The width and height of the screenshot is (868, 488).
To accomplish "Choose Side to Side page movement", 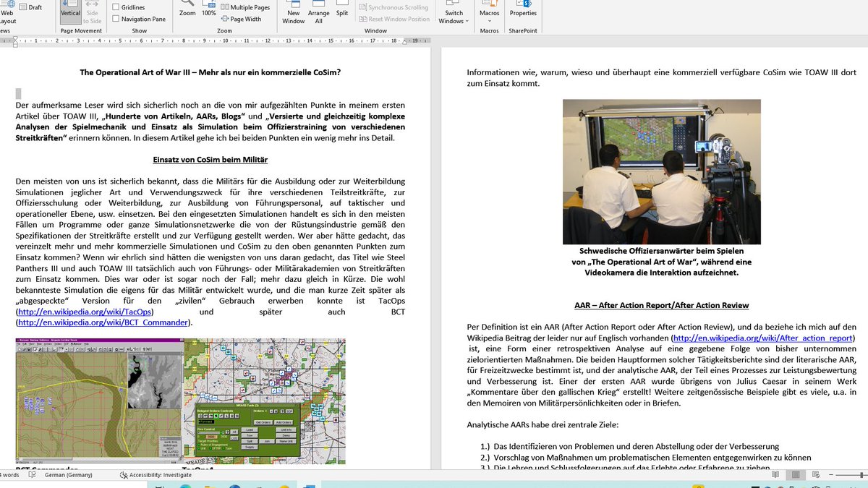I will pos(93,12).
